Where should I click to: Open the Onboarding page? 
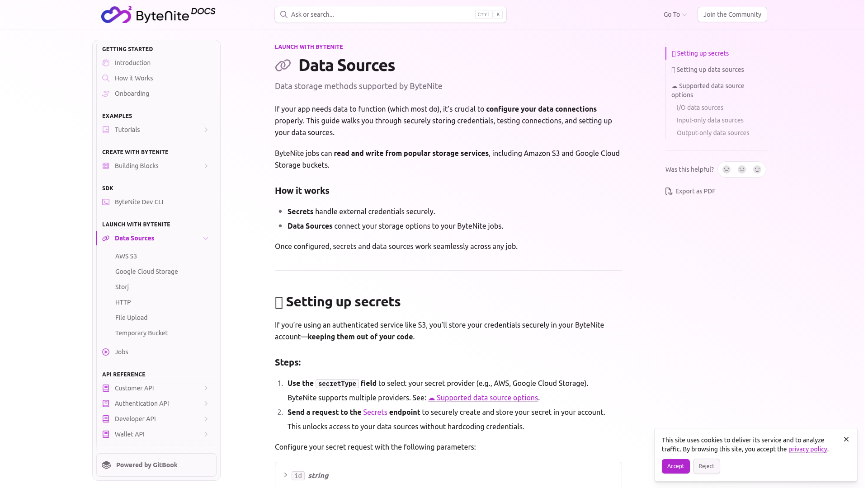[132, 94]
